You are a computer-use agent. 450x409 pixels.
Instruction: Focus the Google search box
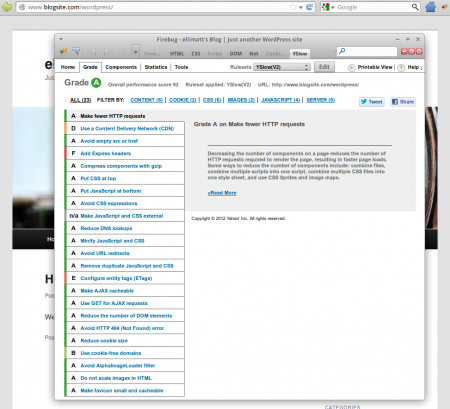point(373,7)
